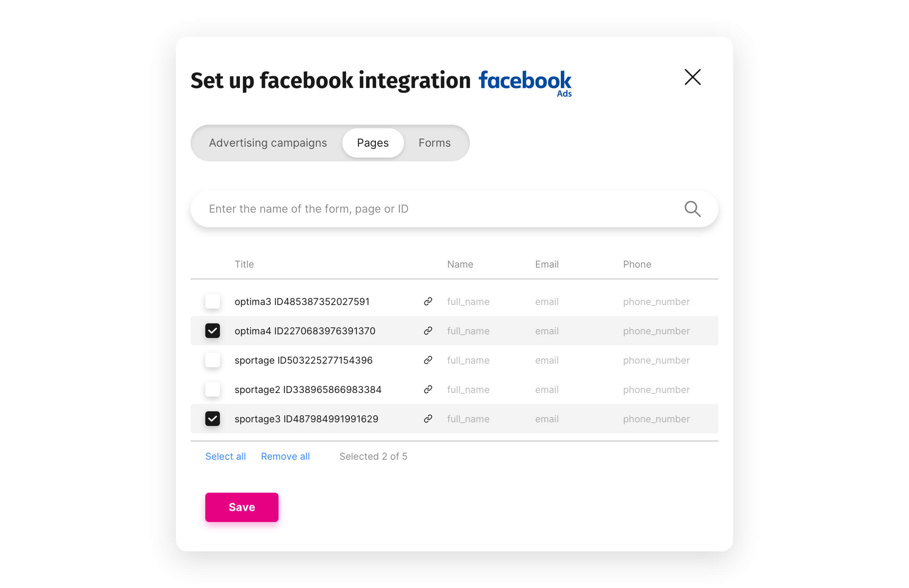The width and height of the screenshot is (909, 588).
Task: Switch to the Forms tab
Action: coord(434,143)
